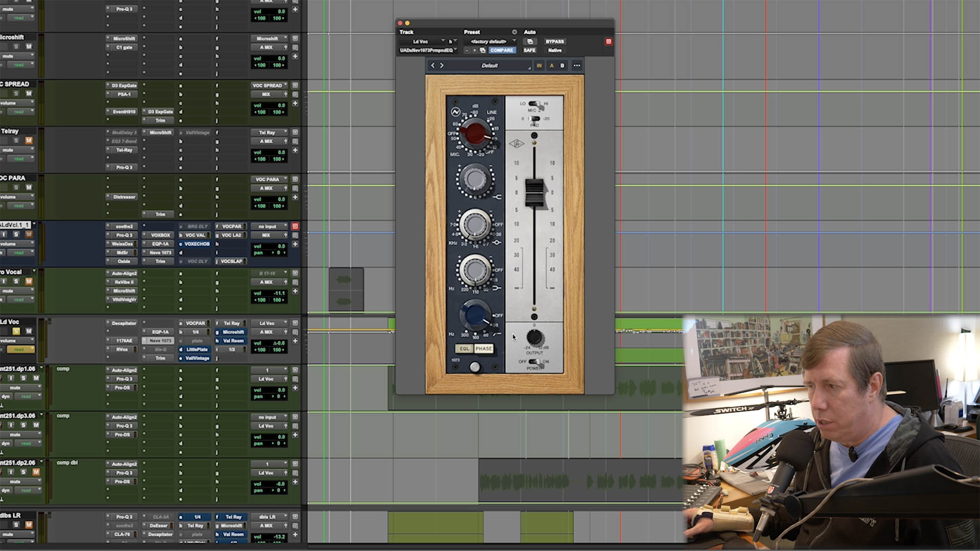Screen dimensions: 980x551
Task: Go to next preset arrow in UAD toolbar
Action: click(442, 65)
